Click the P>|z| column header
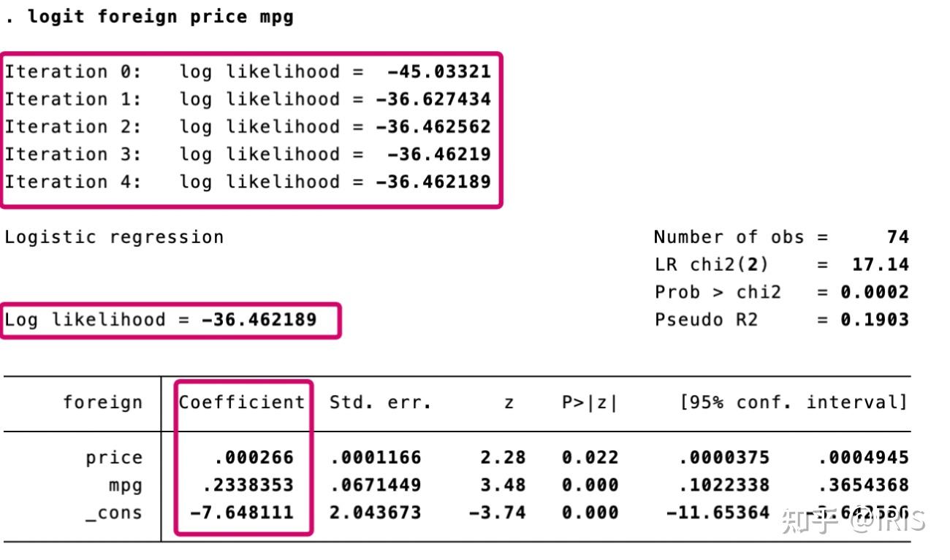 (590, 402)
